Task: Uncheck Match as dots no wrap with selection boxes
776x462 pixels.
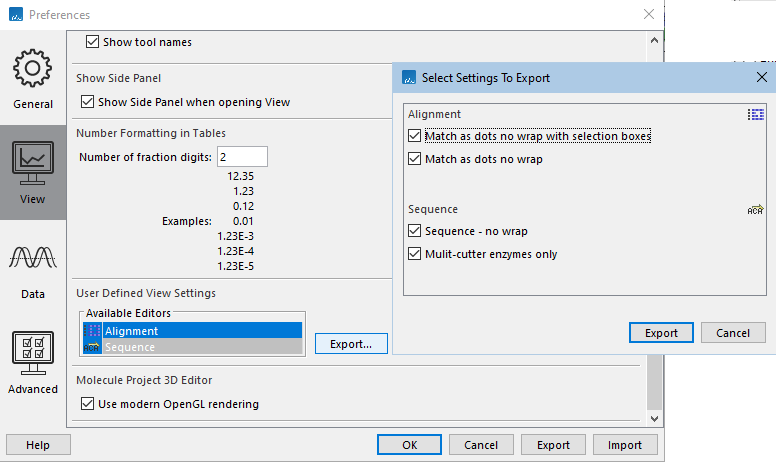Action: pyautogui.click(x=415, y=136)
